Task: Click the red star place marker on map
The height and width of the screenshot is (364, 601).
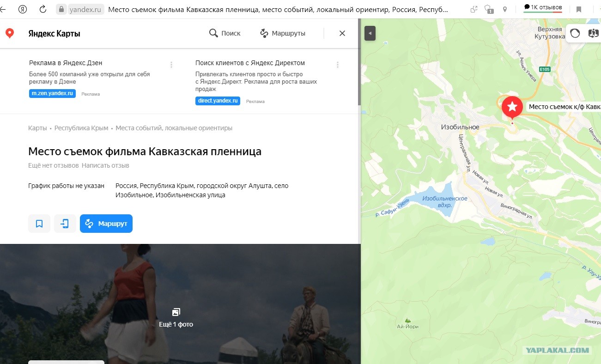Action: (512, 107)
